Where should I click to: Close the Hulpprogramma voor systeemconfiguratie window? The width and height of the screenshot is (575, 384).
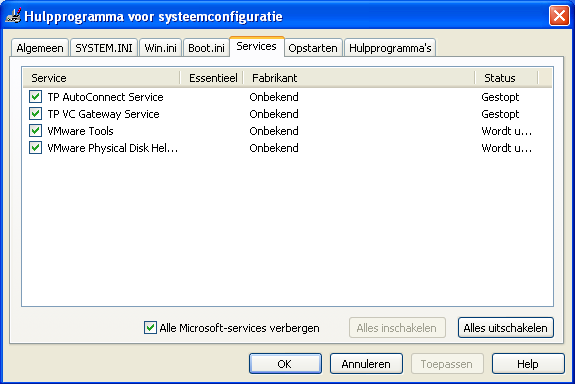click(559, 16)
